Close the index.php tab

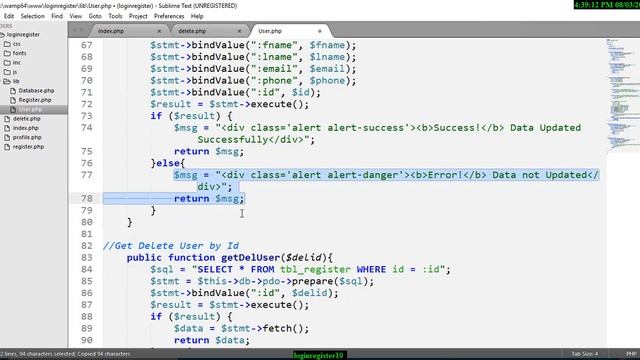(159, 31)
